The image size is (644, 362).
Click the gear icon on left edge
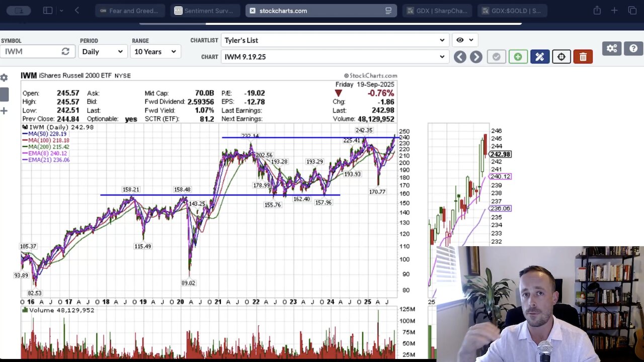click(4, 78)
